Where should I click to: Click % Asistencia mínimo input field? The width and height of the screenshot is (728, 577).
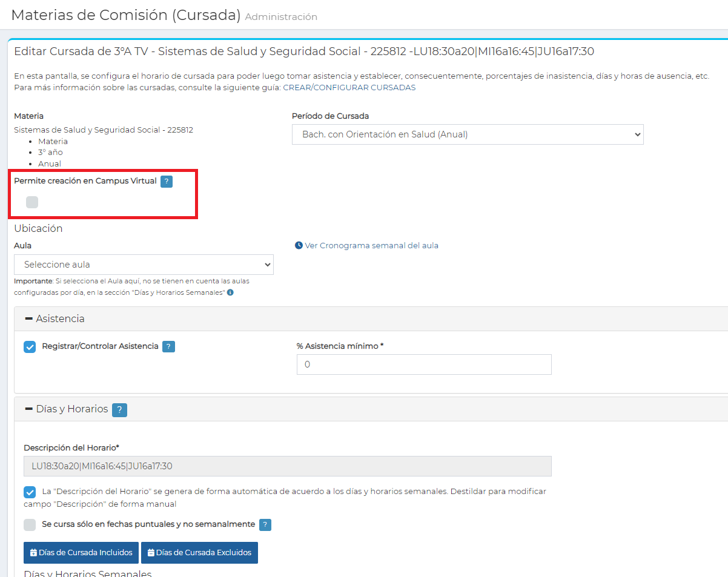[x=424, y=364]
